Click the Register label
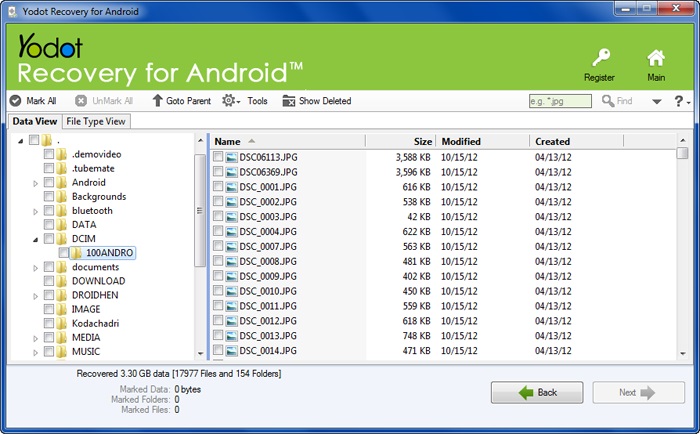Screen dimensions: 700x434 pyautogui.click(x=599, y=77)
